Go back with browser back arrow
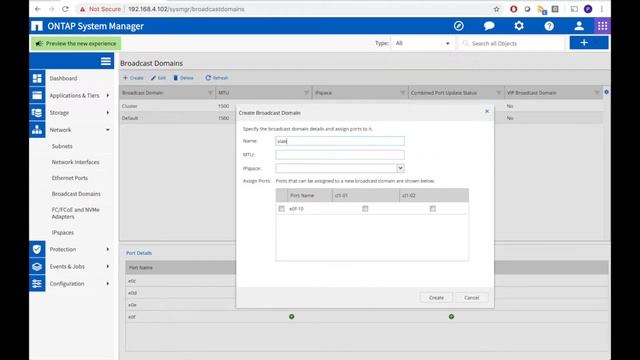 point(38,9)
